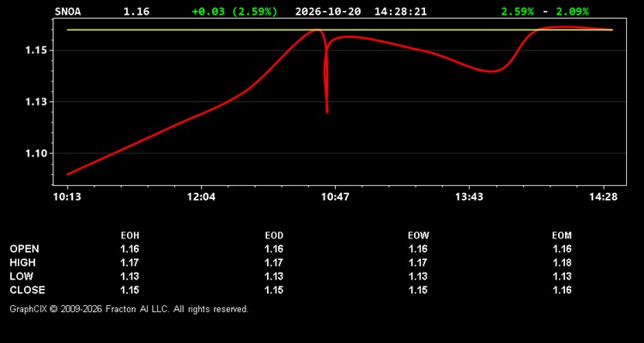
Task: Click the EOW LOW value 1.13
Action: (418, 276)
